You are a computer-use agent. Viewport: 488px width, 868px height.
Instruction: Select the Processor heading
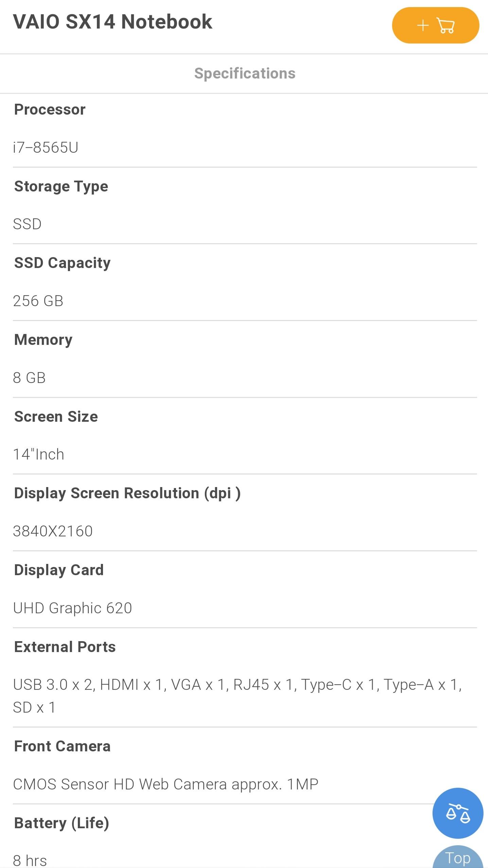pos(50,110)
